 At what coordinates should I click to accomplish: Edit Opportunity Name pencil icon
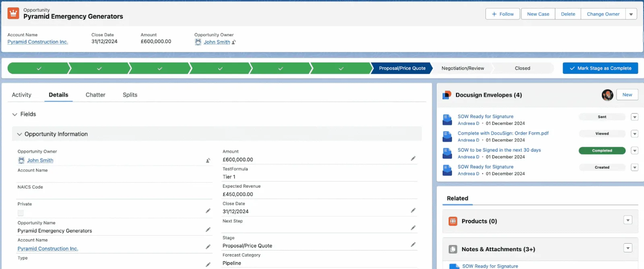pos(208,230)
